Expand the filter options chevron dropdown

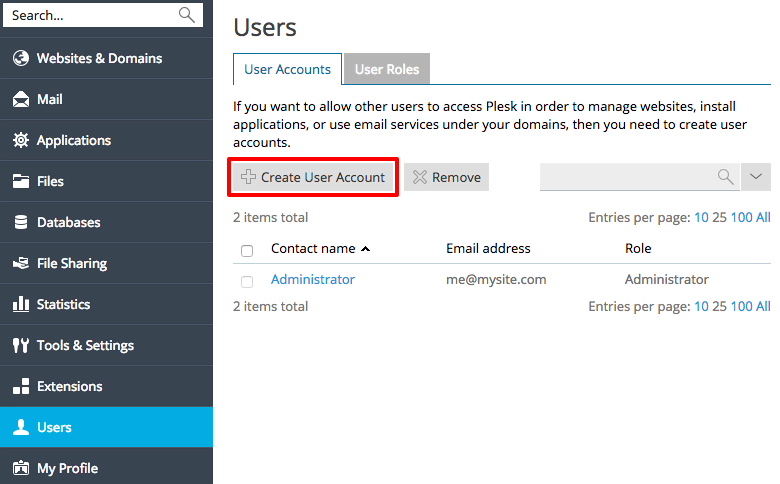[x=756, y=177]
